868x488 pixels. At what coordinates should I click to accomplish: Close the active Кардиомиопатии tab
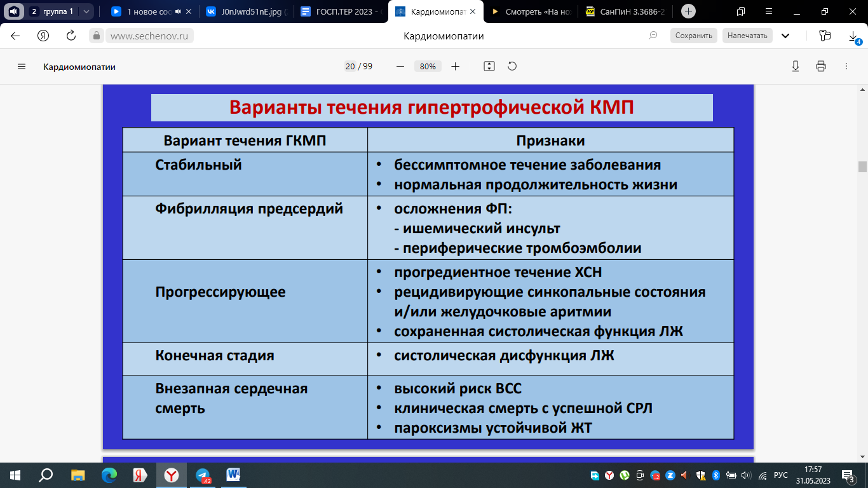pos(472,11)
